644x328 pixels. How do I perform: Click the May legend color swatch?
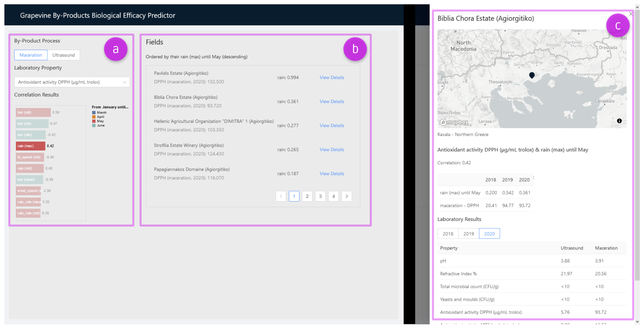[94, 121]
